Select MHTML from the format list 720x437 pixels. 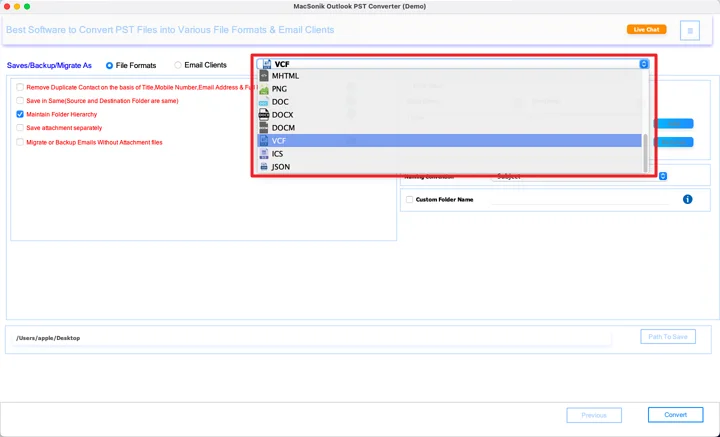click(450, 76)
